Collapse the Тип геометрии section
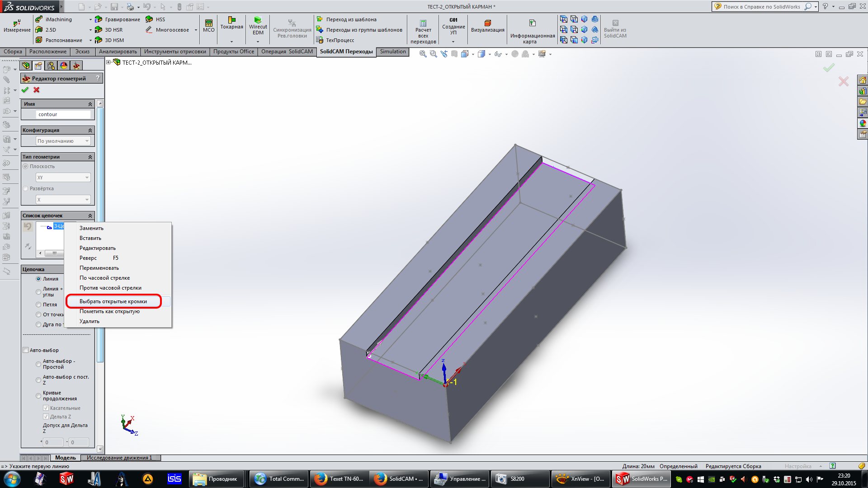Image resolution: width=868 pixels, height=488 pixels. tap(90, 157)
